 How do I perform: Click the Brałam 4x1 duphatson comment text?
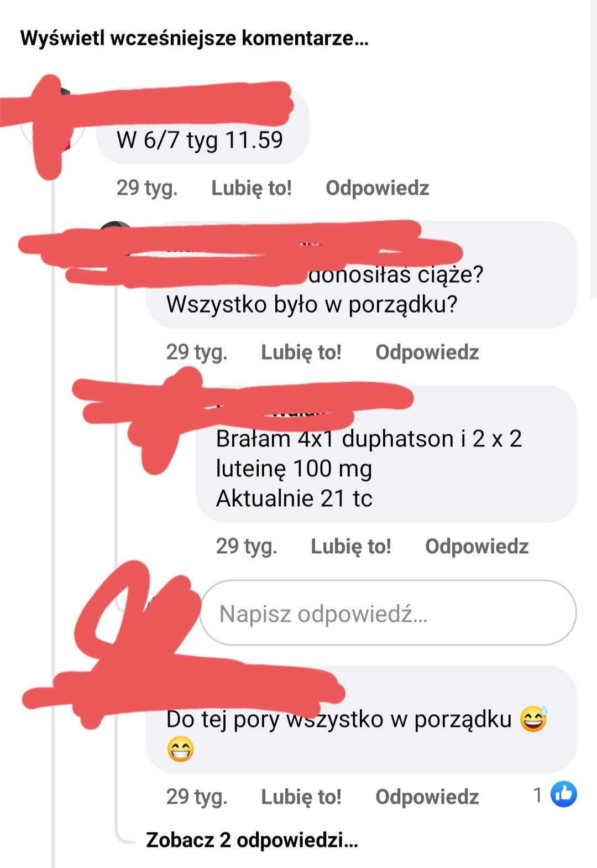(x=368, y=468)
